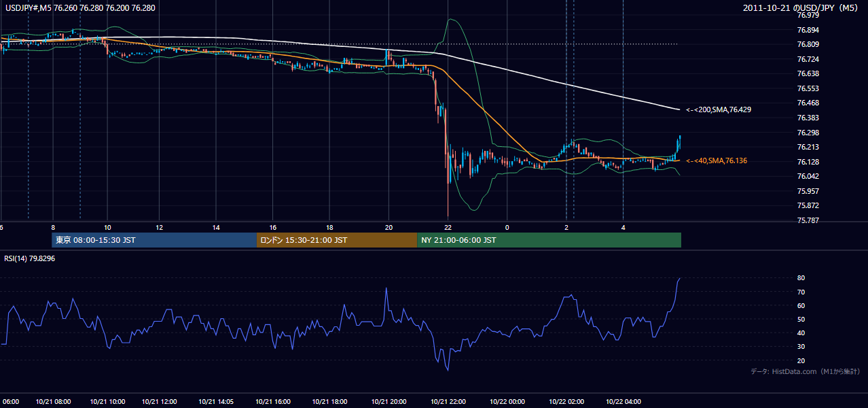Screen dimensions: 868x408
Task: Click the ロンドン 15:30-21:00 JST session bar
Action: pos(337,240)
